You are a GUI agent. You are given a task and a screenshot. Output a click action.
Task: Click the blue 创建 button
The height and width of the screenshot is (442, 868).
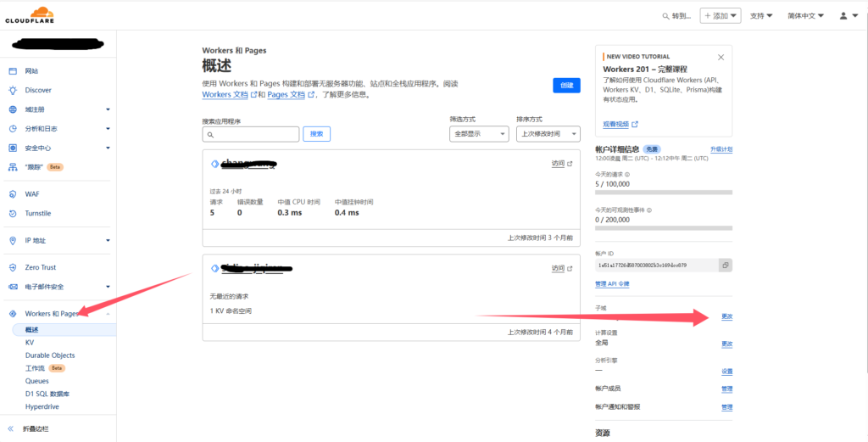tap(566, 86)
